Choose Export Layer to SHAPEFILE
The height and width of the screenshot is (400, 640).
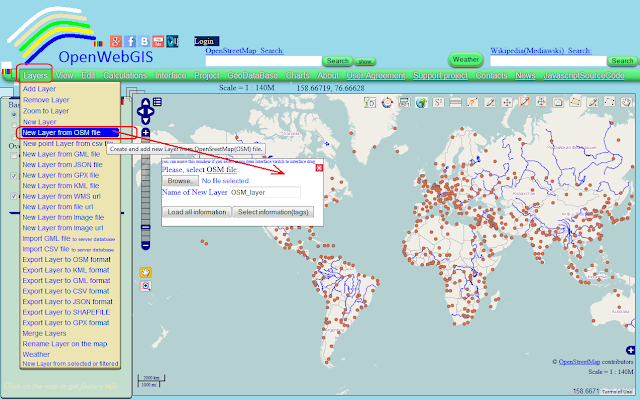tap(66, 312)
